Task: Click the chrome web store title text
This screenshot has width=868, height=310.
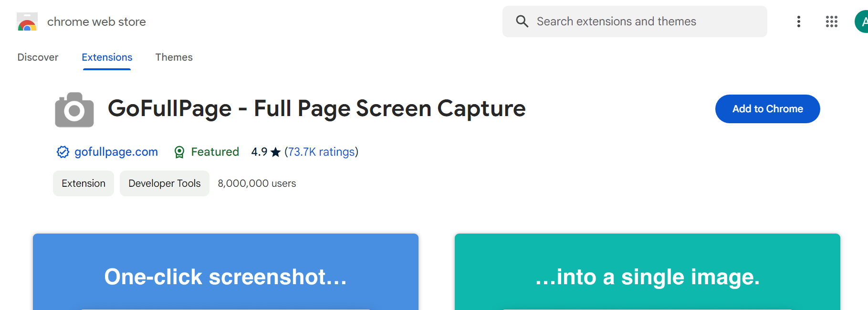Action: point(96,21)
